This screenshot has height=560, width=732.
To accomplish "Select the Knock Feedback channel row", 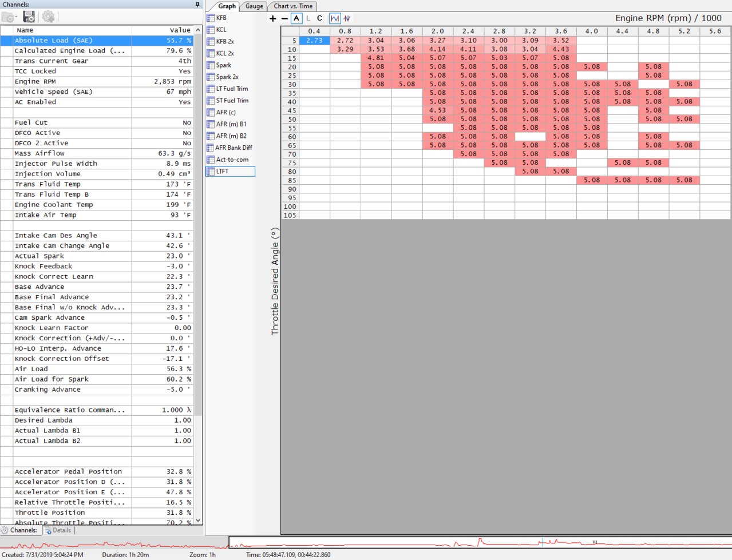I will pos(97,267).
